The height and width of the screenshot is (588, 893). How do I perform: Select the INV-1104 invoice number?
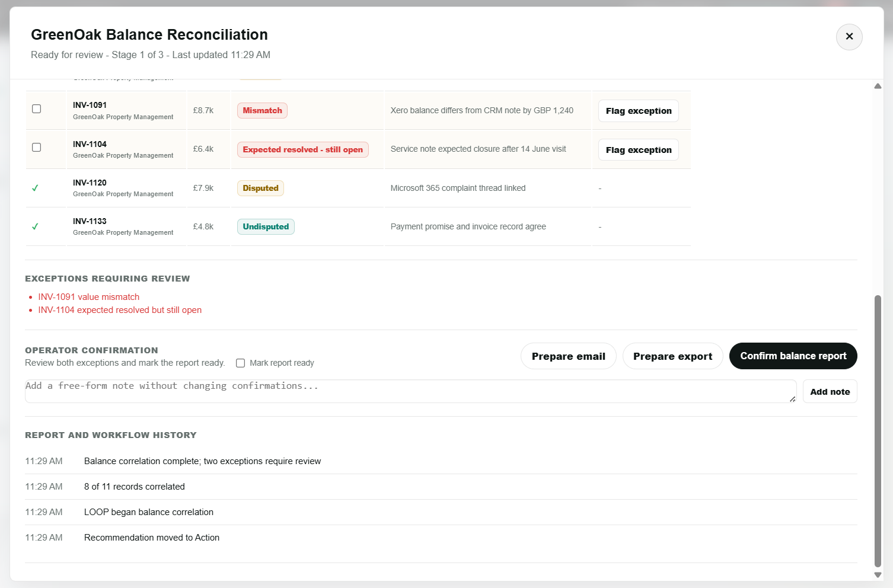coord(90,144)
